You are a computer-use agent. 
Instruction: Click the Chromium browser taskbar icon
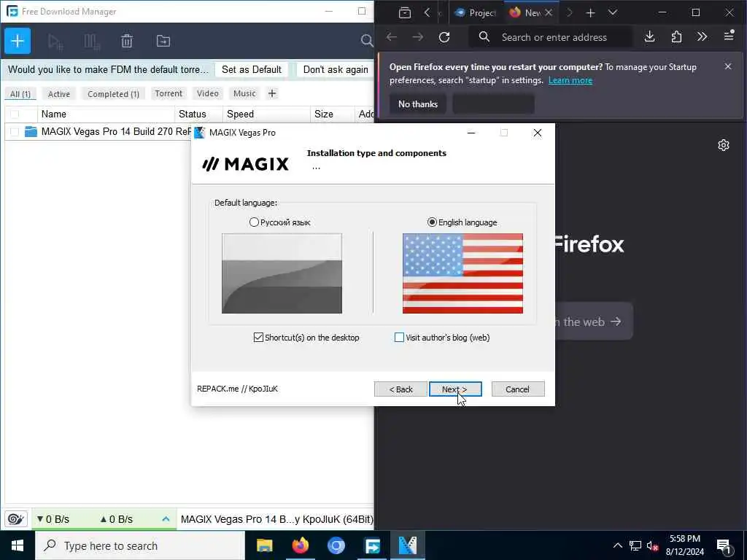336,545
